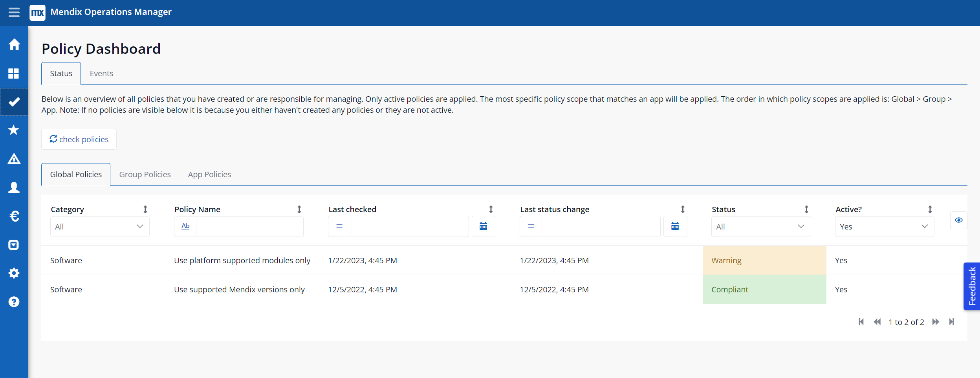Toggle sort on Category column
Screen dimensions: 980x378
145,209
